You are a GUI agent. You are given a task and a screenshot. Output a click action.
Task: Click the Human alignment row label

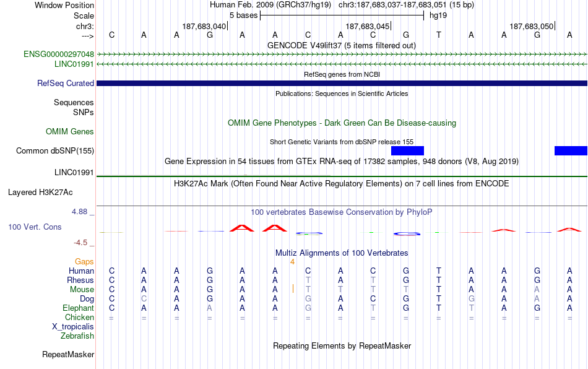click(x=81, y=271)
